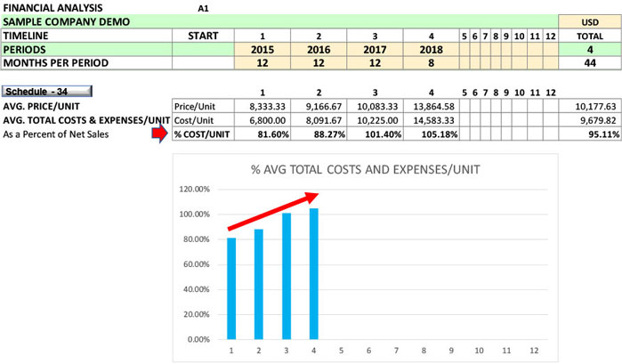The width and height of the screenshot is (622, 364).
Task: Select cost cell 10,225.00
Action: point(375,120)
